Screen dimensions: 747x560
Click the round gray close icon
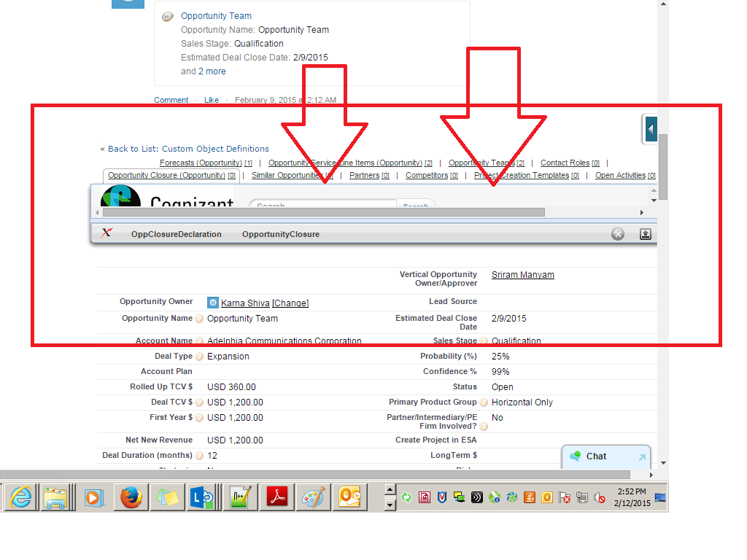coord(618,234)
